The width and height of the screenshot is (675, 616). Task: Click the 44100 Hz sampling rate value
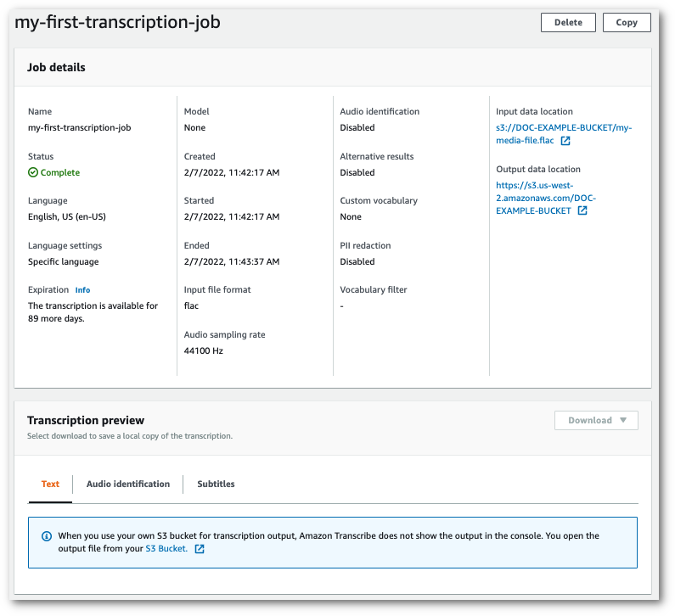[203, 350]
